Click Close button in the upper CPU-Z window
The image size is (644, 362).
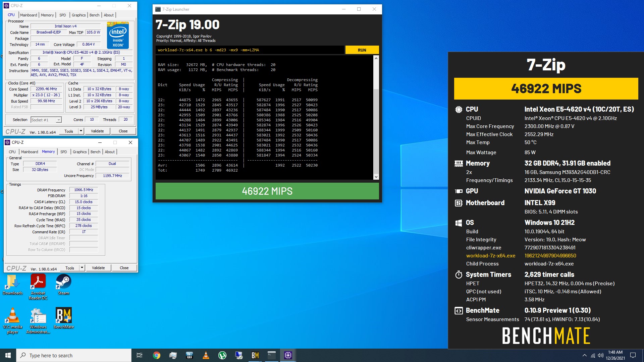coord(123,131)
